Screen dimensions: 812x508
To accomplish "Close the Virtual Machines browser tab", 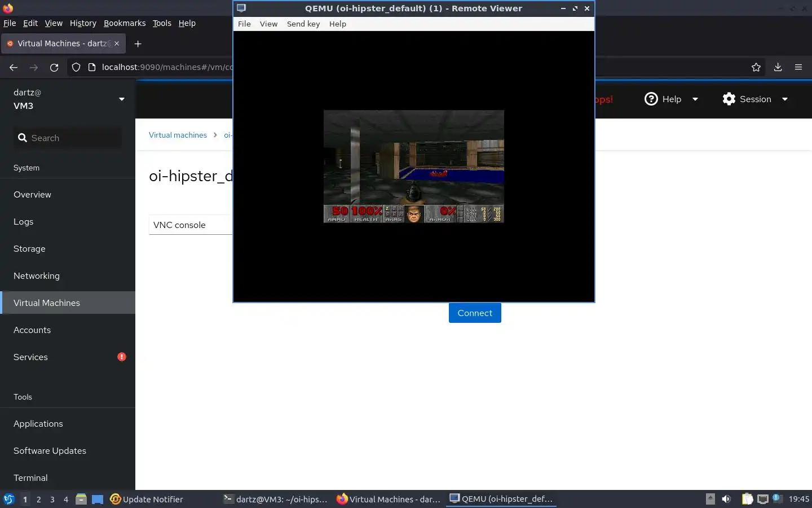I will 117,43.
